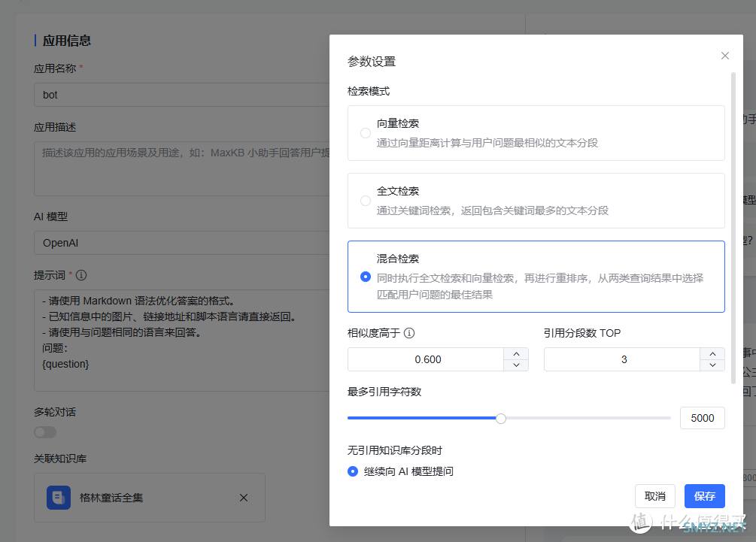
Task: Increase 相似度高于 value with up arrow
Action: 516,353
